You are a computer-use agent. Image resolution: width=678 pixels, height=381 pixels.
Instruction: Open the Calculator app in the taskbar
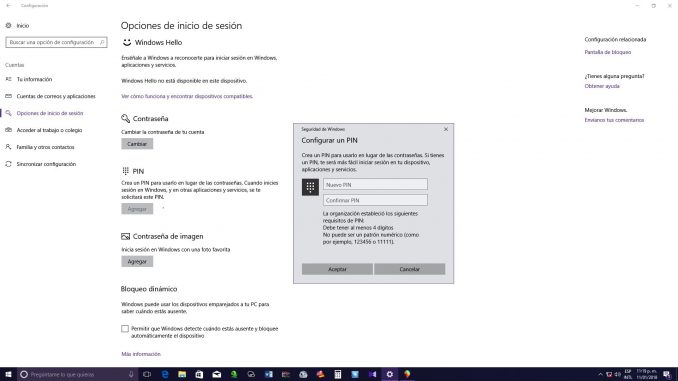338,374
